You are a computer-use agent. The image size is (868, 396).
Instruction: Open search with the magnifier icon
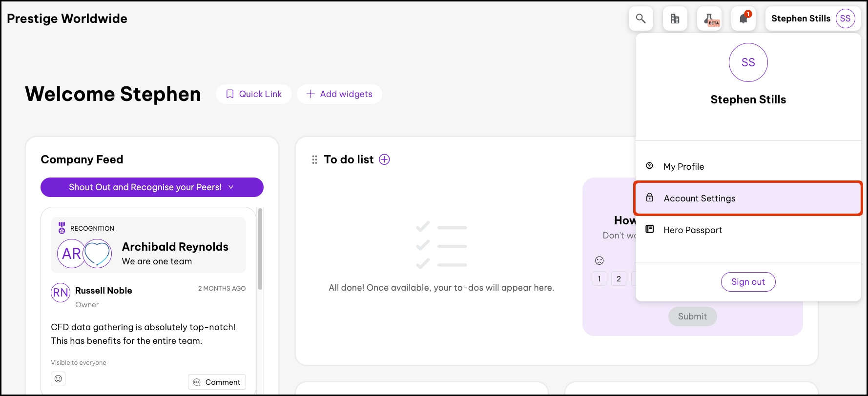pos(641,19)
